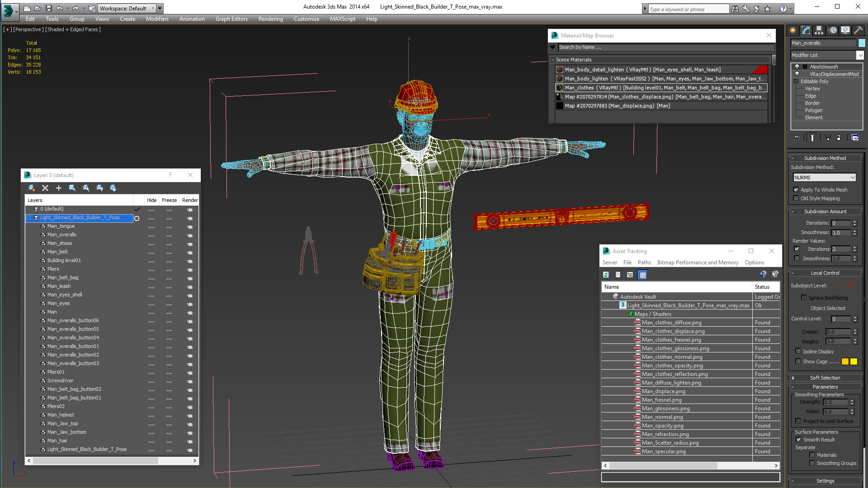Screen dimensions: 868x488
Task: Click the Man_overalls object color swatch
Action: [862, 43]
